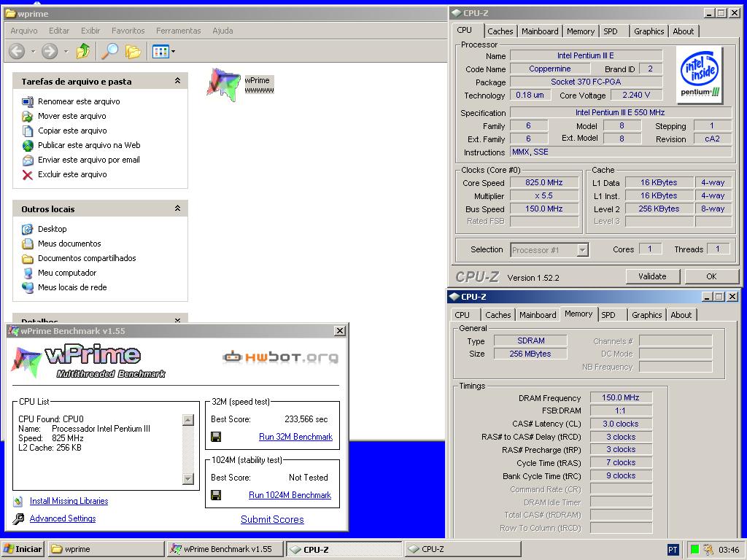Open the Search magnifier tool

pos(110,51)
